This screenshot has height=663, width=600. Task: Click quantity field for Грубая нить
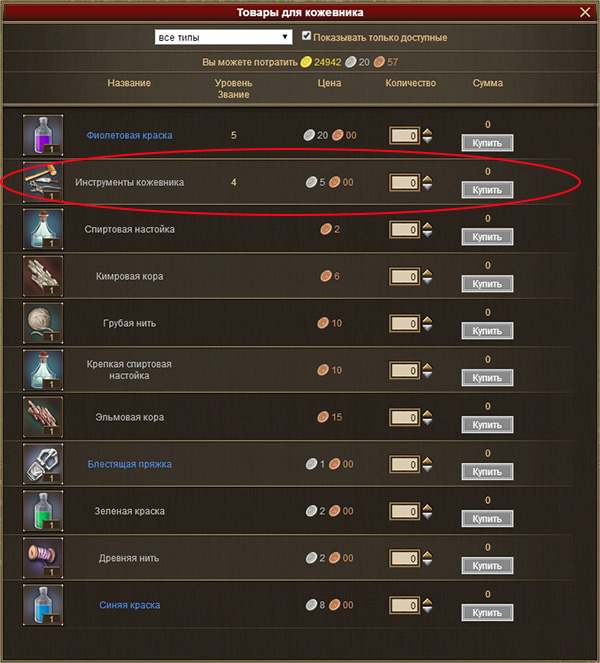tap(405, 323)
